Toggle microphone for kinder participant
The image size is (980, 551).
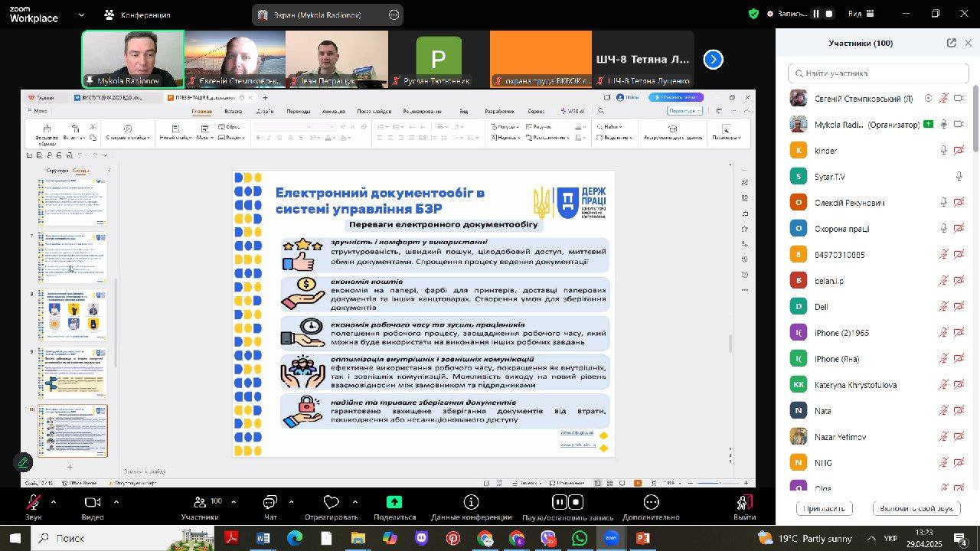943,151
